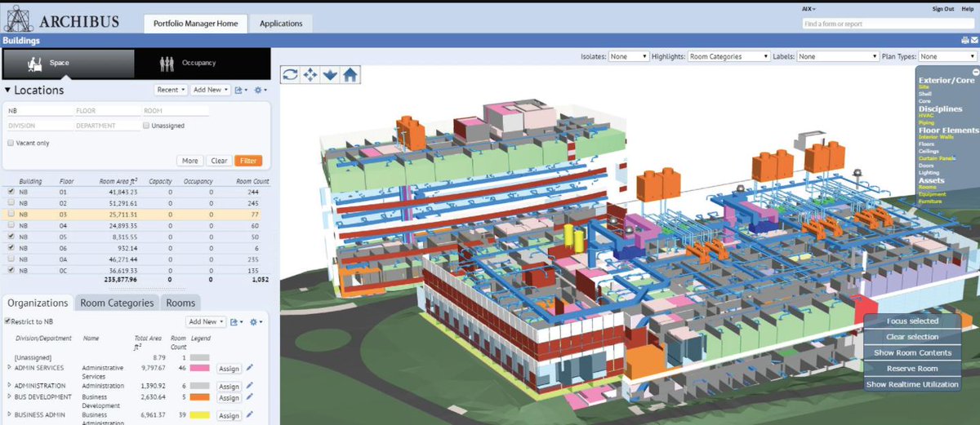Open the Room Categories tab

117,303
